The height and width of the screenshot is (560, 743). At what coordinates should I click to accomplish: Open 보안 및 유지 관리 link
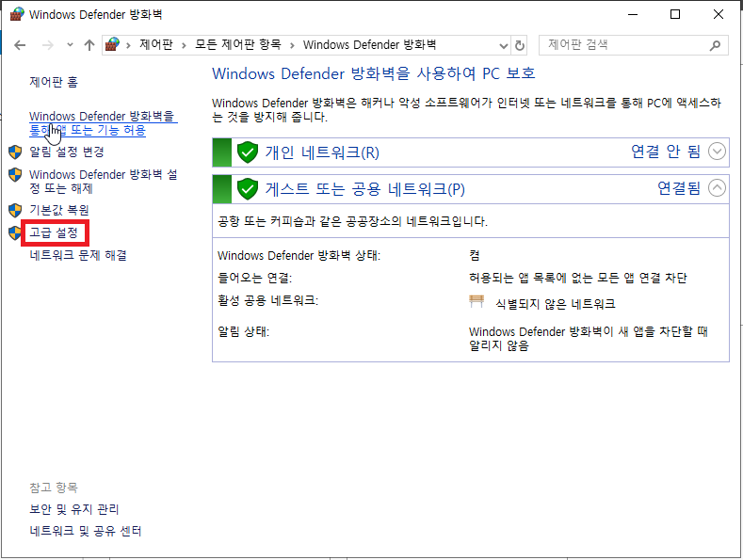73,509
